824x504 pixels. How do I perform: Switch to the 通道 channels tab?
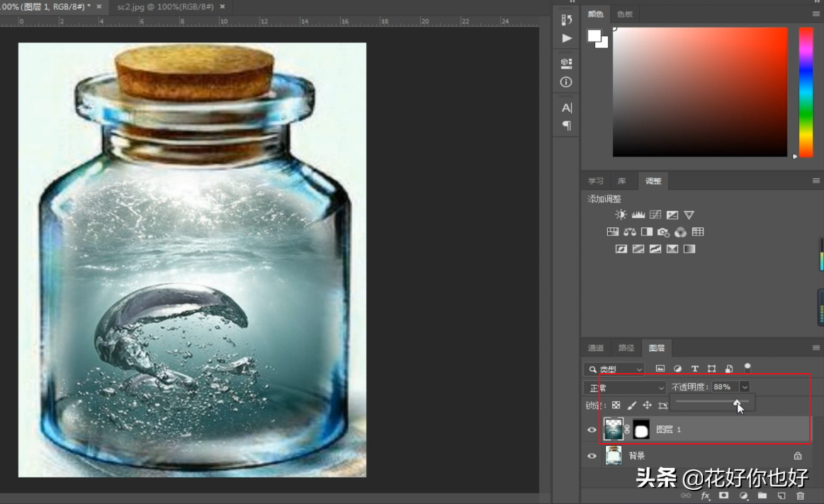click(596, 348)
